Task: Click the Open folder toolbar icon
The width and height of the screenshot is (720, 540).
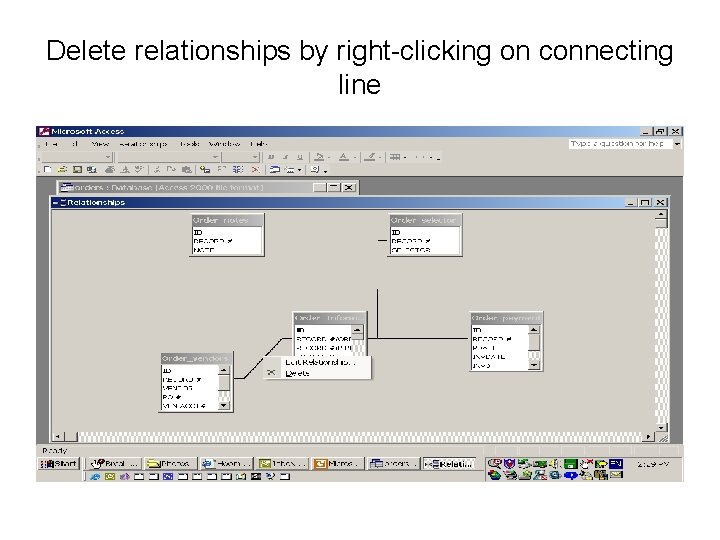Action: click(62, 170)
